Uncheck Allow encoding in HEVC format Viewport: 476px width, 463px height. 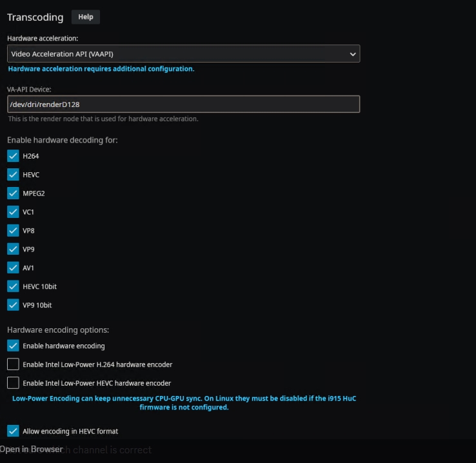13,431
